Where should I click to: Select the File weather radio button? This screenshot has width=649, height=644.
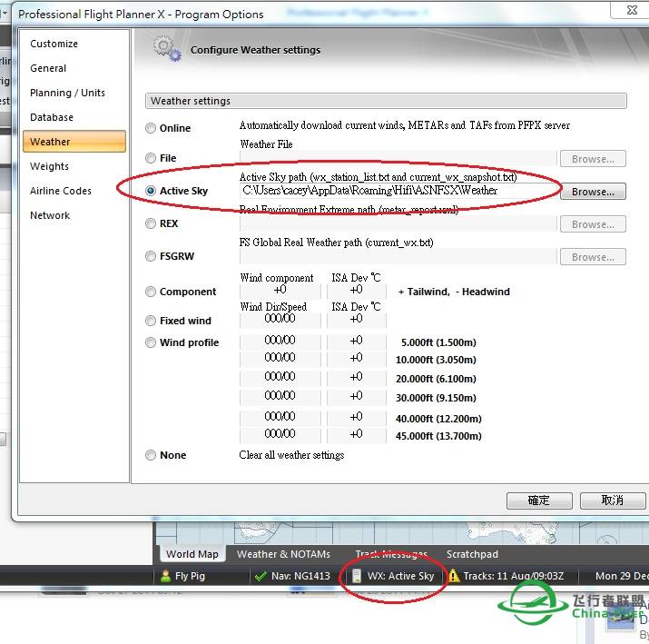(151, 158)
